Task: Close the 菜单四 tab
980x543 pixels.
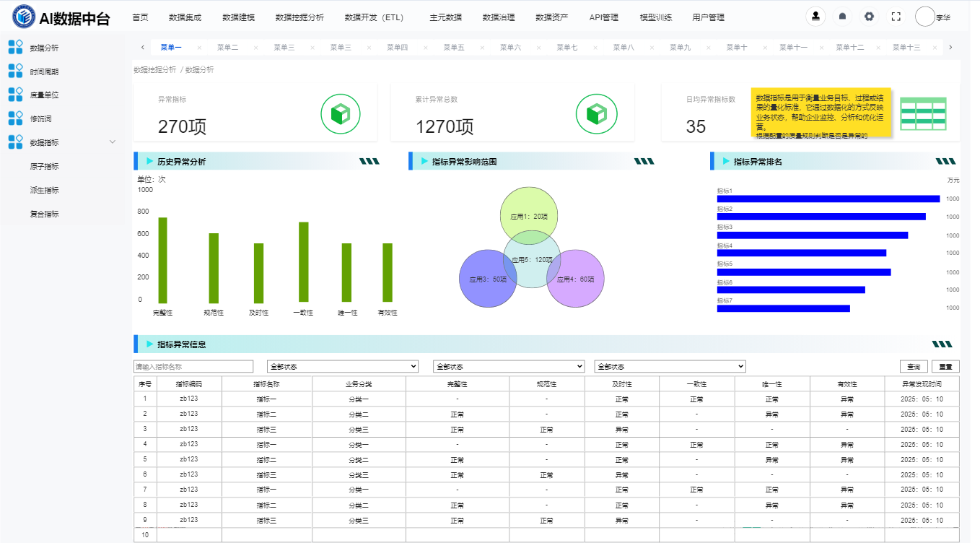Action: click(426, 48)
